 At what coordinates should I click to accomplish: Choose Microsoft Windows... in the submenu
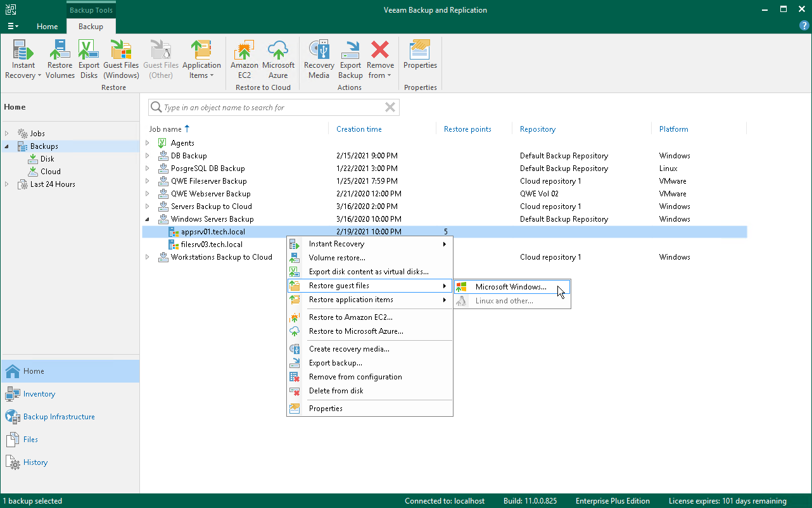pyautogui.click(x=511, y=287)
